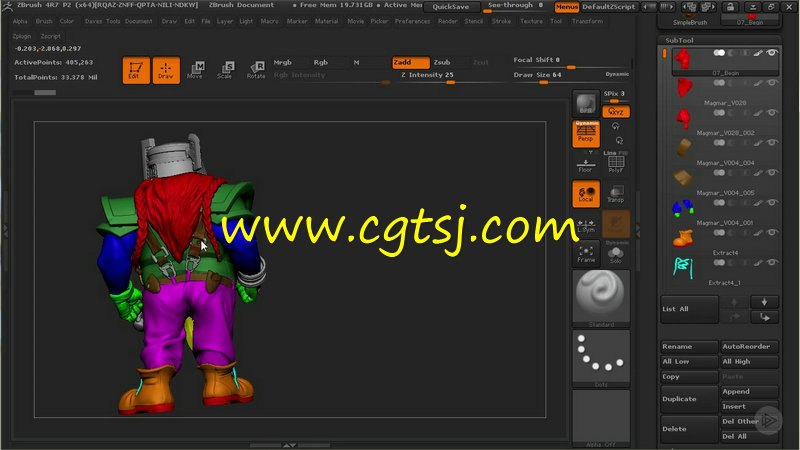Click the DefaultZScript button
The width and height of the screenshot is (800, 450).
pos(609,7)
